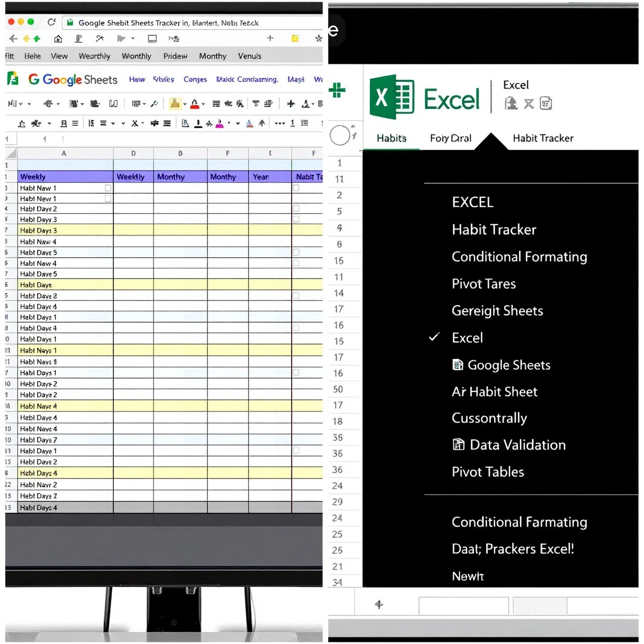
Task: Tick the checkbox in Habt Naw 1 cell
Action: pos(108,188)
